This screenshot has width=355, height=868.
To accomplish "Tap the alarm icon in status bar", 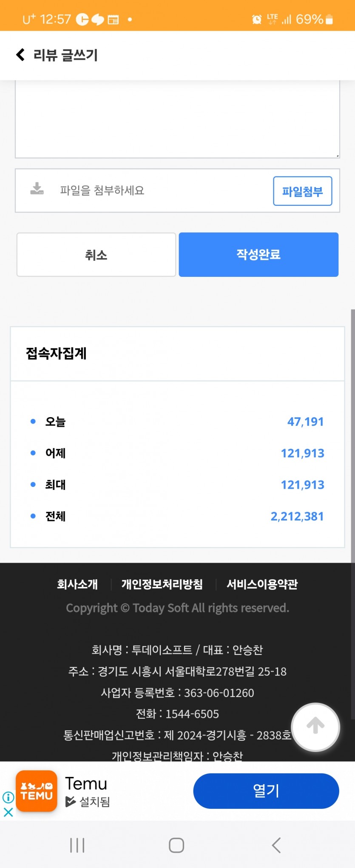I will 257,19.
